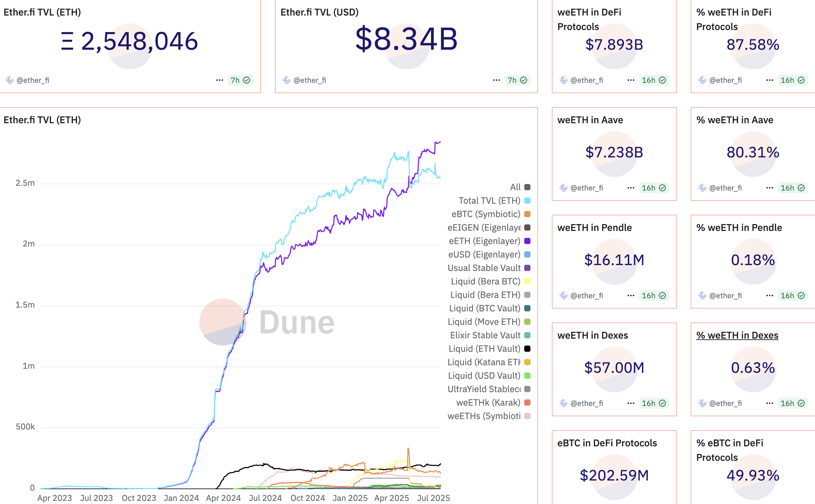Viewport: 815px width, 504px height.
Task: Click the Dune logo beside @ether_fi on TVL (USD) card
Action: click(286, 80)
